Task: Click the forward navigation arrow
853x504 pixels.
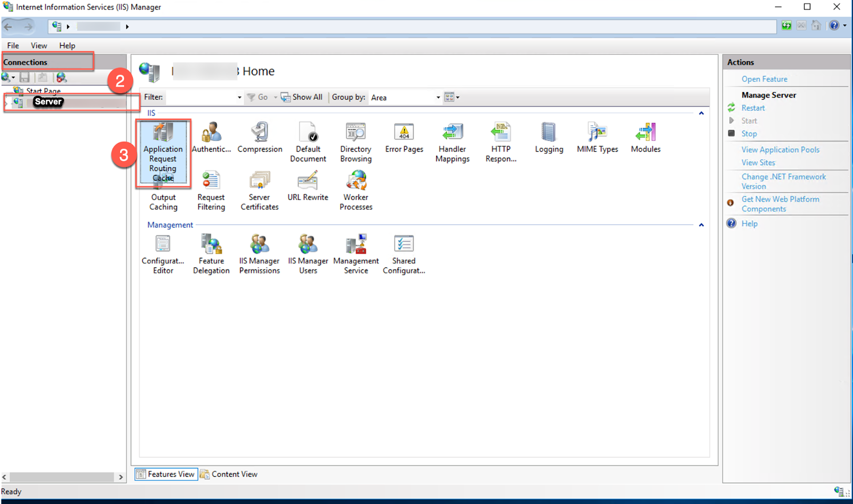Action: [x=28, y=27]
